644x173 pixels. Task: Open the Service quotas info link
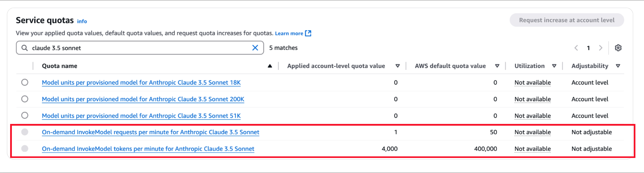82,22
